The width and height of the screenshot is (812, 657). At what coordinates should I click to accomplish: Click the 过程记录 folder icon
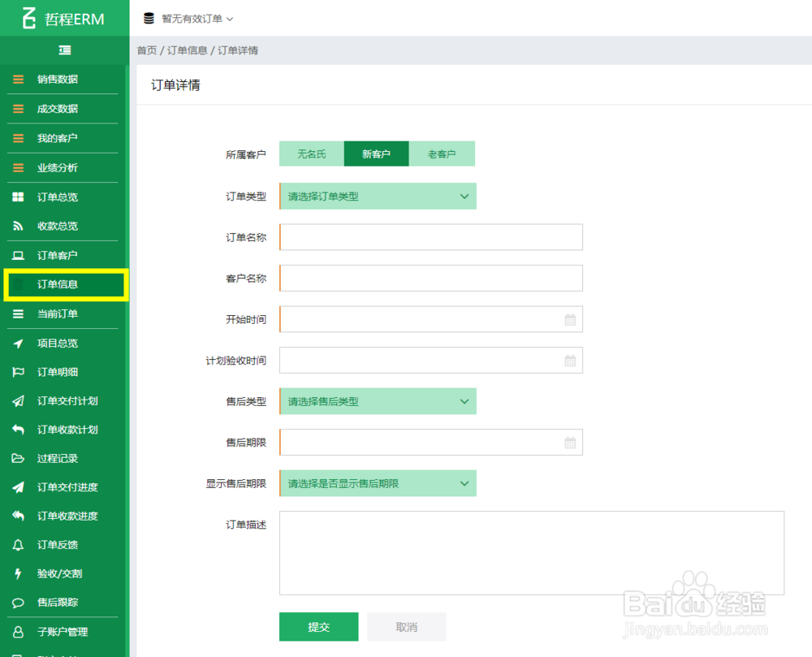(17, 458)
